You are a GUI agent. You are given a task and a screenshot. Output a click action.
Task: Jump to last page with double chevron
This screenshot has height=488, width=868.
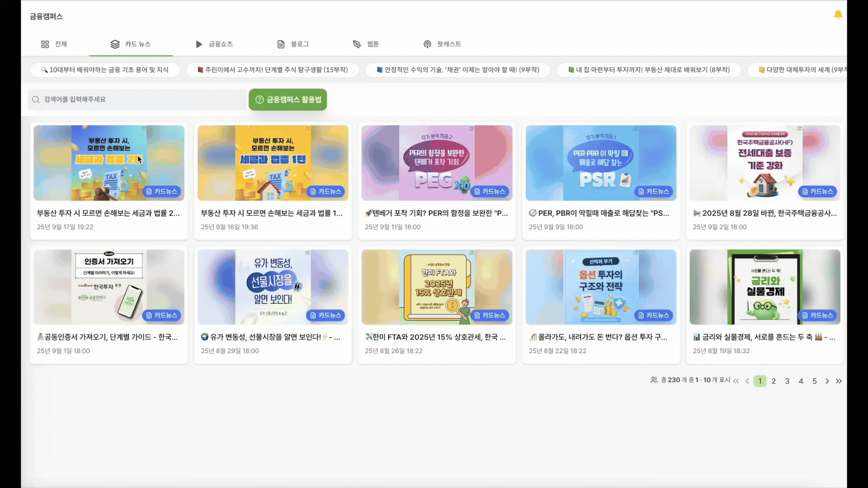[x=839, y=381]
